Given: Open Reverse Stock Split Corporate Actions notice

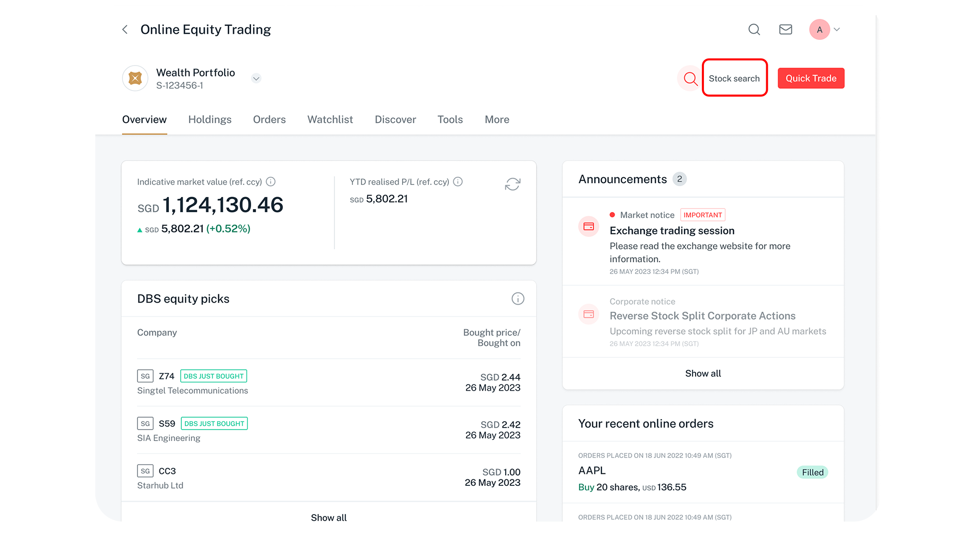Looking at the screenshot, I should click(x=703, y=322).
